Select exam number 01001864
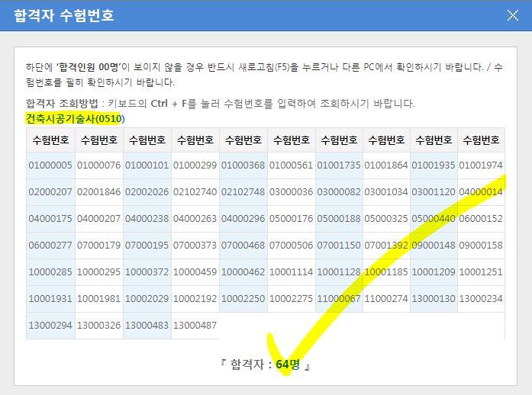 (386, 165)
